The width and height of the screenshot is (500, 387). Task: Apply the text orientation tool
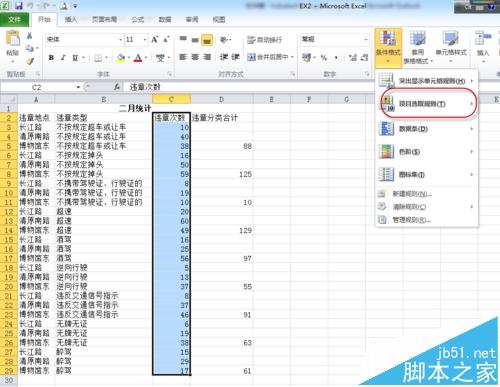[224, 40]
